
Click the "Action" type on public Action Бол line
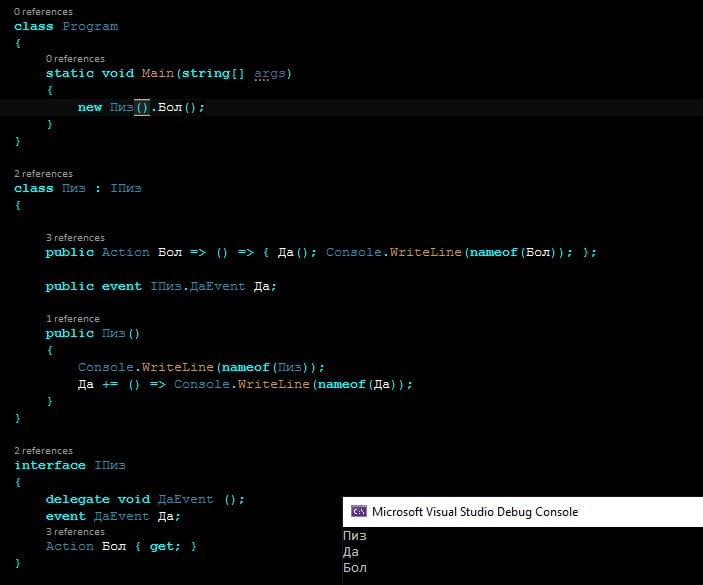126,252
